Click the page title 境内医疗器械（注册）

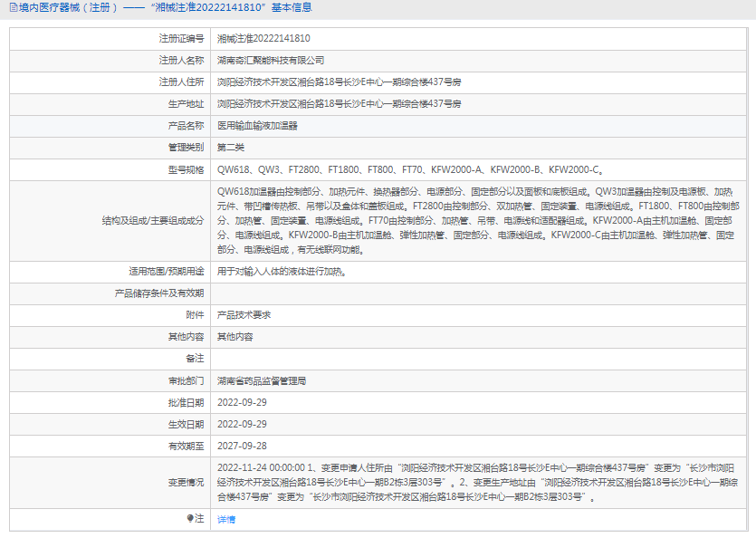(69, 8)
